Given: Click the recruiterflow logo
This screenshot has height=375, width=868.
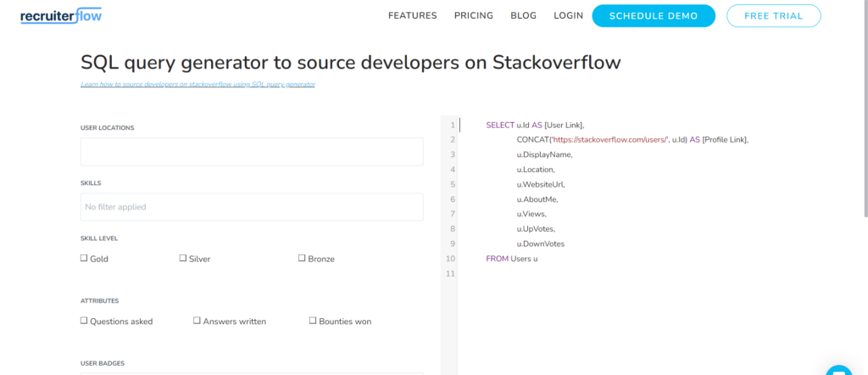Looking at the screenshot, I should pos(61,16).
